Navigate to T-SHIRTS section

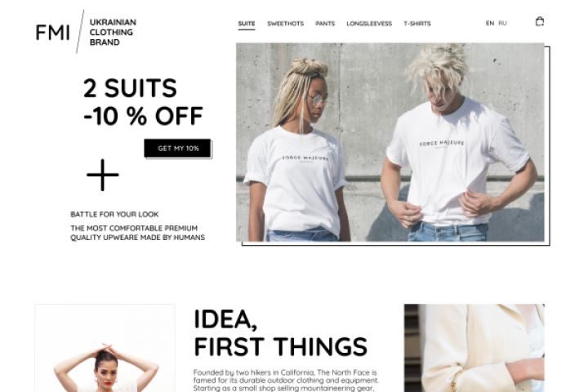(417, 24)
